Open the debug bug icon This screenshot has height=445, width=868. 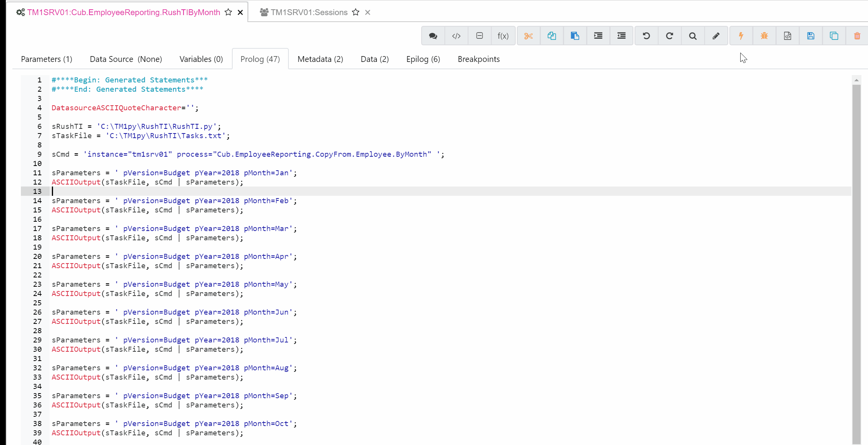(x=764, y=36)
